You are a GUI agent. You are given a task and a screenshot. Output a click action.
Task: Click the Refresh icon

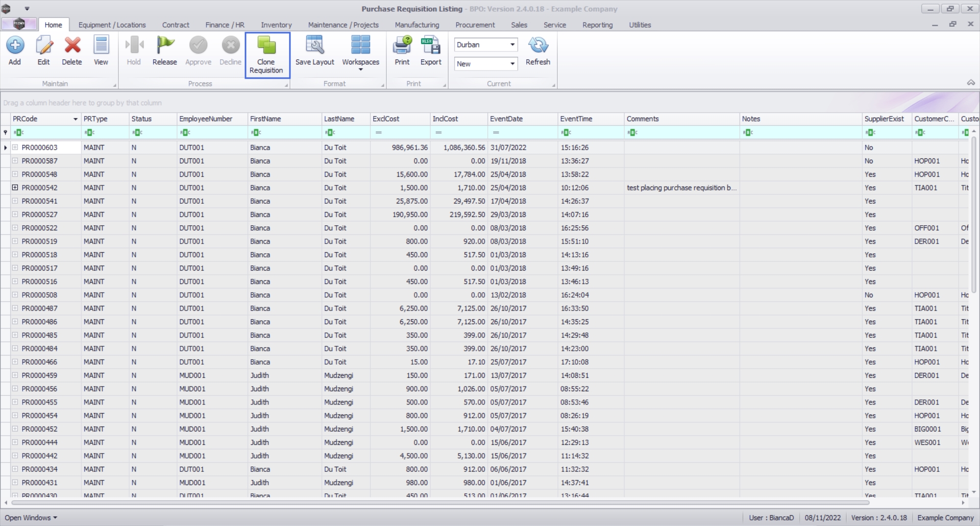538,45
